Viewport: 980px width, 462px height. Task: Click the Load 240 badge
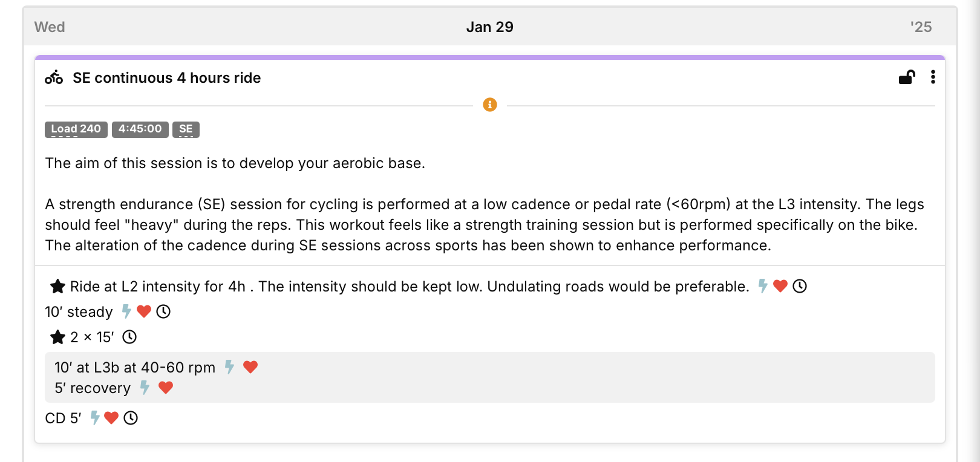(76, 129)
